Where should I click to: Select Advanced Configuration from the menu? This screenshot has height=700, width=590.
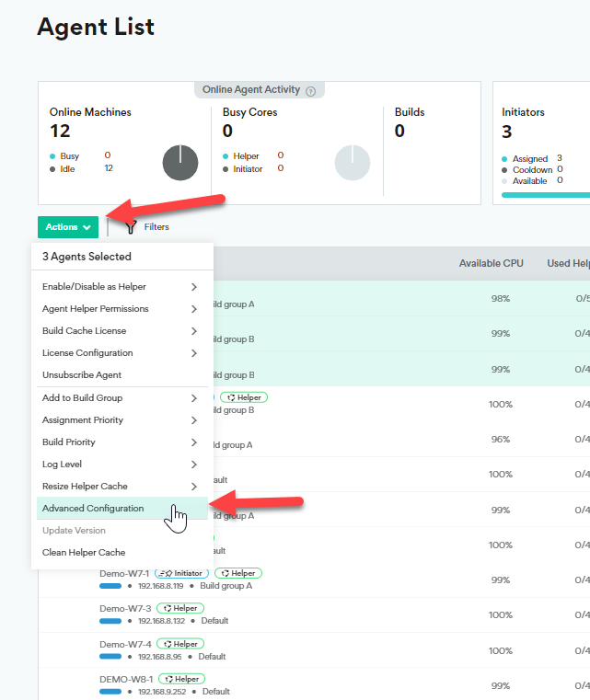click(93, 509)
